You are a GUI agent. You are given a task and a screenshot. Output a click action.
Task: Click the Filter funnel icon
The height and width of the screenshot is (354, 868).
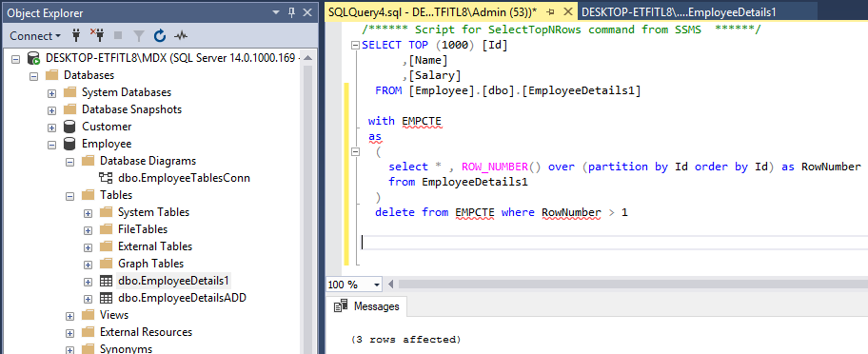(x=139, y=36)
